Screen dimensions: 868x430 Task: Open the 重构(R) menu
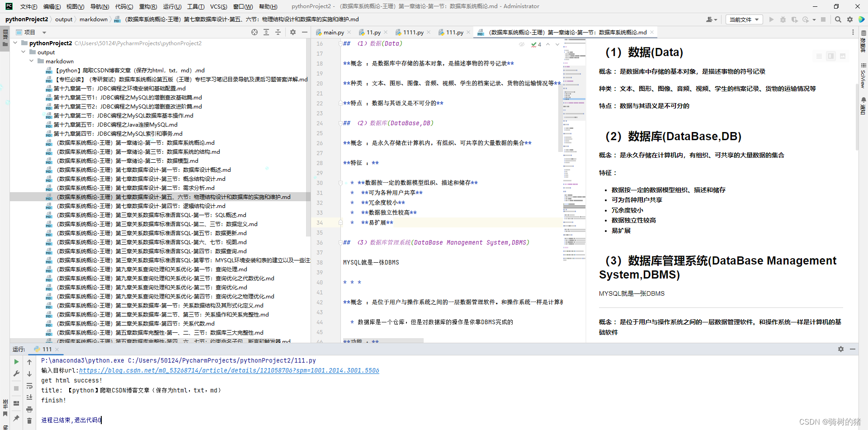point(148,6)
